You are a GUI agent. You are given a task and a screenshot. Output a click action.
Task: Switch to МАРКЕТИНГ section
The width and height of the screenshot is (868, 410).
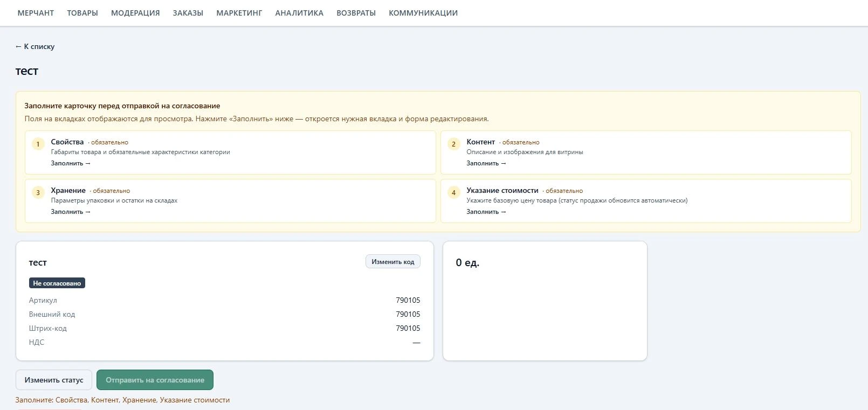coord(239,13)
